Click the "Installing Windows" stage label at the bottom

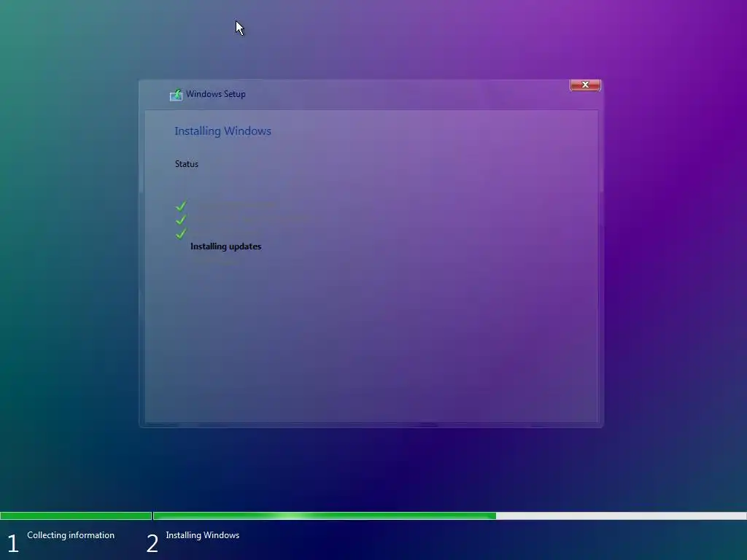tap(203, 534)
